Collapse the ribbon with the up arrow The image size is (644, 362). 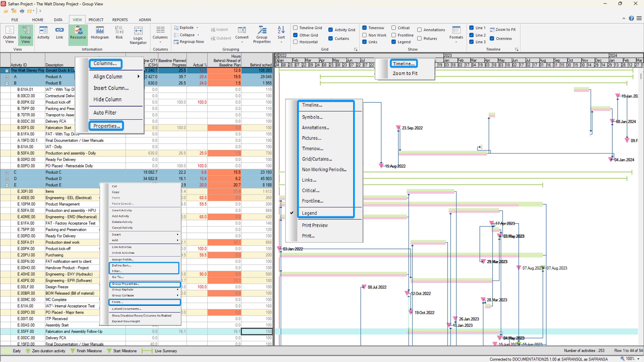624,19
